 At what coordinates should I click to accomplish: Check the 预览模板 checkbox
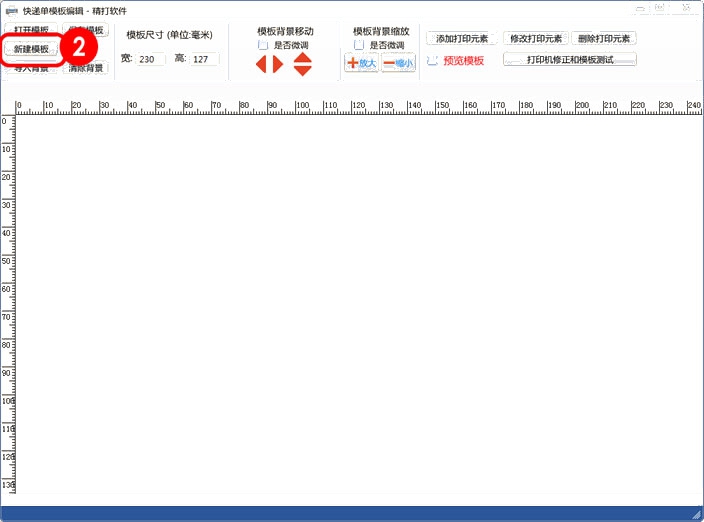432,61
